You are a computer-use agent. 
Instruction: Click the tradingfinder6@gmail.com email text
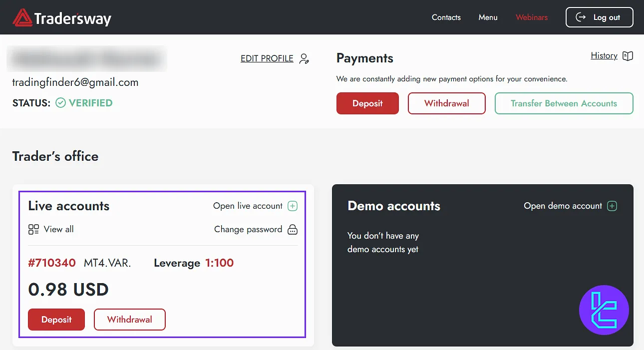tap(75, 82)
